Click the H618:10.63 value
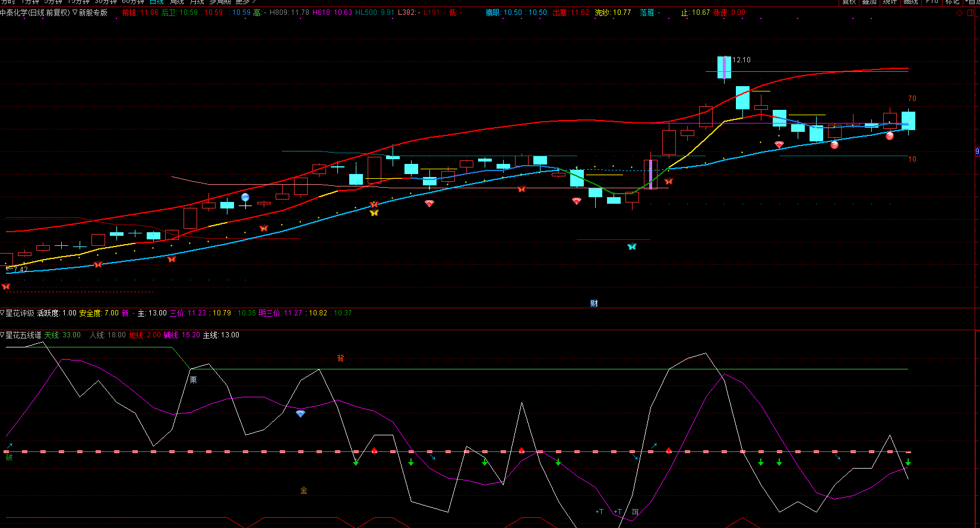Image resolution: width=980 pixels, height=528 pixels. click(x=332, y=12)
